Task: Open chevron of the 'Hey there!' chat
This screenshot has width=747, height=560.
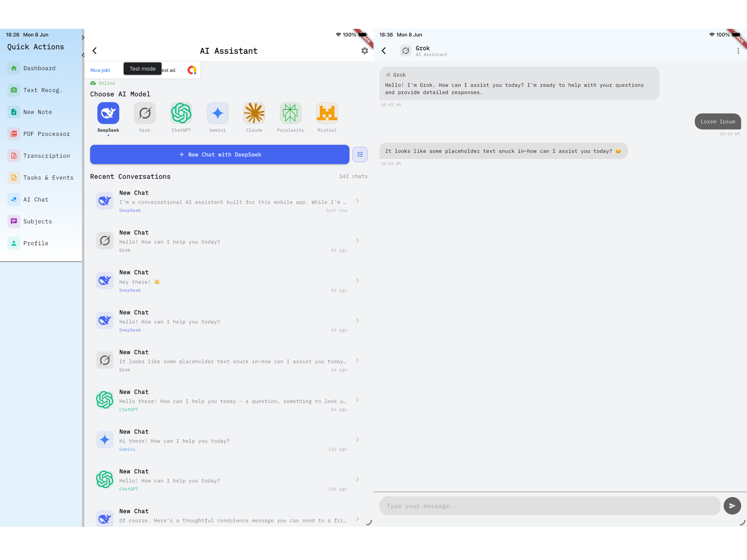Action: click(357, 281)
